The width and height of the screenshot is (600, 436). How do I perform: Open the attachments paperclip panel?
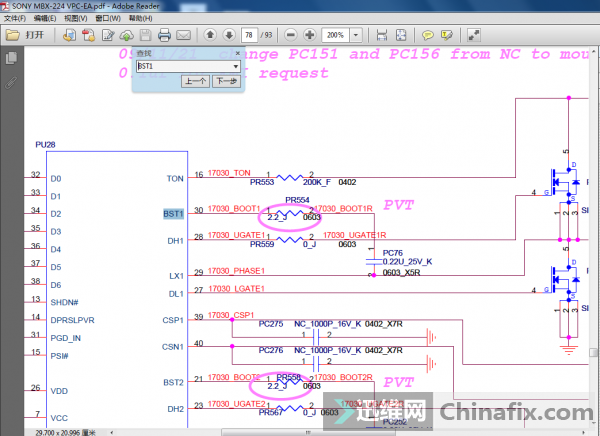[x=11, y=82]
